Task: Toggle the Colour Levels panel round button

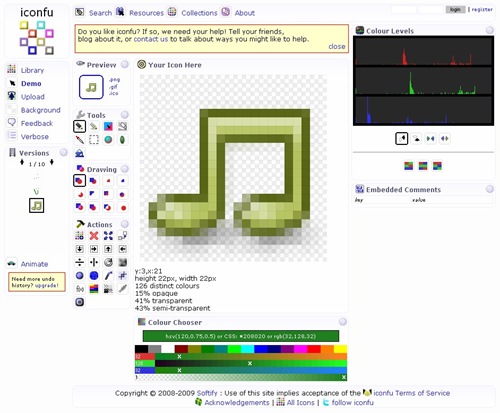Action: click(490, 30)
